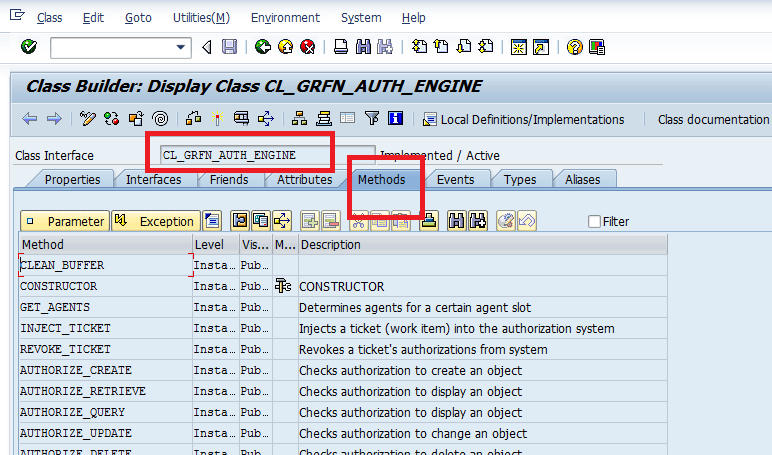The width and height of the screenshot is (772, 455).
Task: Click the Method column header
Action: (105, 244)
